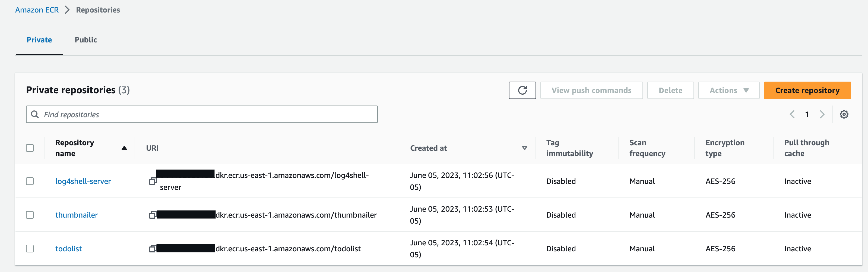The height and width of the screenshot is (272, 868).
Task: Switch to the Public tab
Action: click(85, 40)
